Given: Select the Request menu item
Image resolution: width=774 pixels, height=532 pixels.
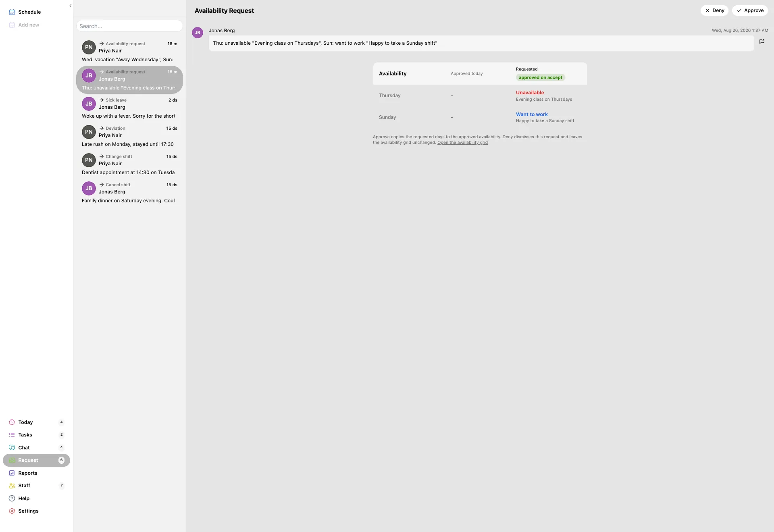Looking at the screenshot, I should pos(36,460).
